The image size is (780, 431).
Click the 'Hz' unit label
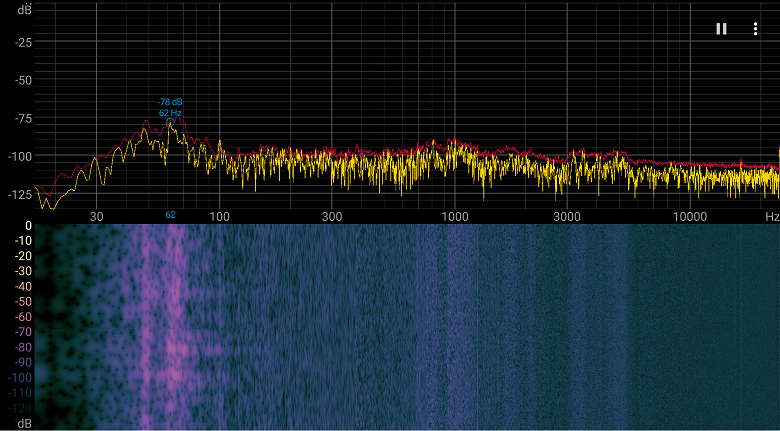(772, 216)
